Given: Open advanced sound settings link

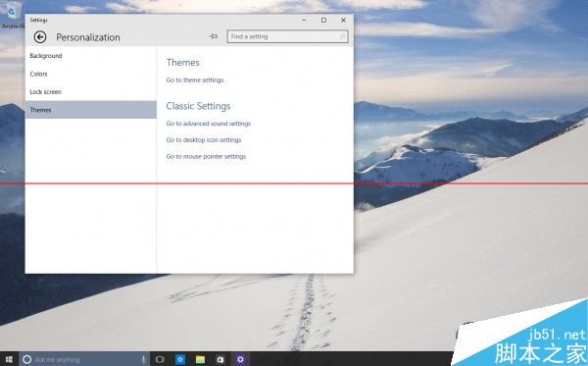Looking at the screenshot, I should click(x=209, y=124).
